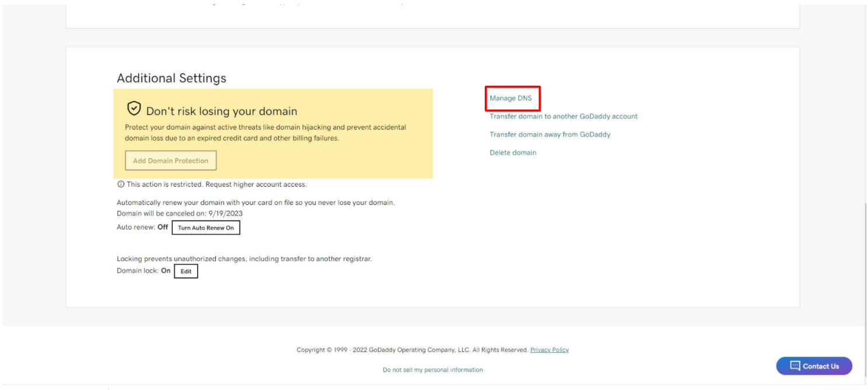Open the Manage DNS link

click(x=510, y=98)
